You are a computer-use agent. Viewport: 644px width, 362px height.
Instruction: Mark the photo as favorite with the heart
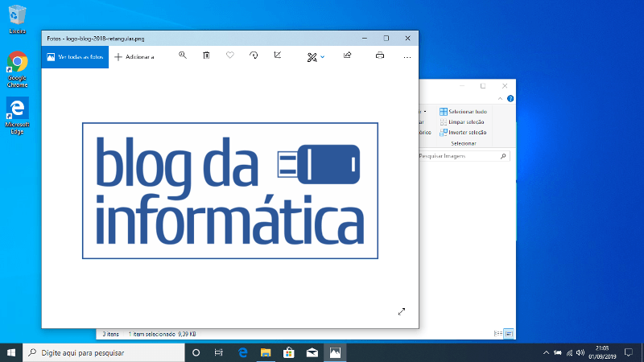pyautogui.click(x=230, y=55)
